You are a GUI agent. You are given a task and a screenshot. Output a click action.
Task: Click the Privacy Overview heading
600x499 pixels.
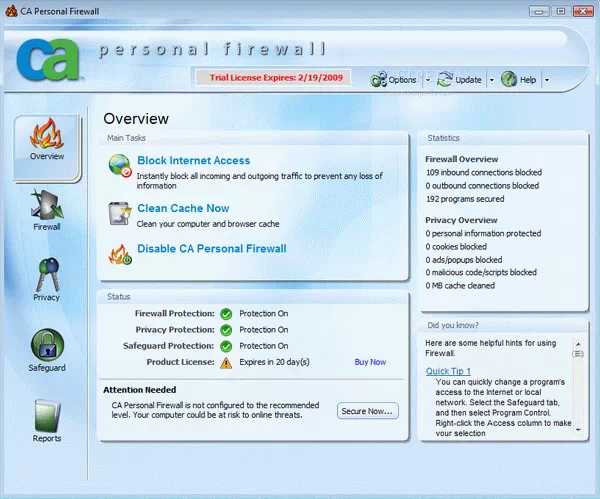coord(461,220)
